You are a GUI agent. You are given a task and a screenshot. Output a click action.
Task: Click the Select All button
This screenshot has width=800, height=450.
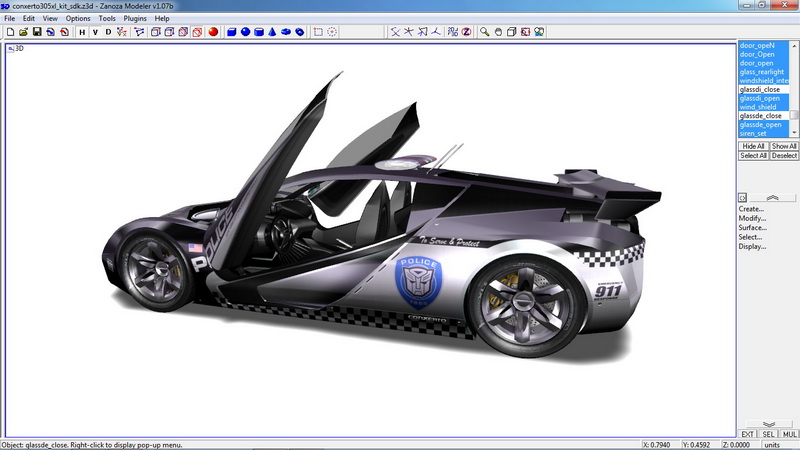[x=753, y=156]
